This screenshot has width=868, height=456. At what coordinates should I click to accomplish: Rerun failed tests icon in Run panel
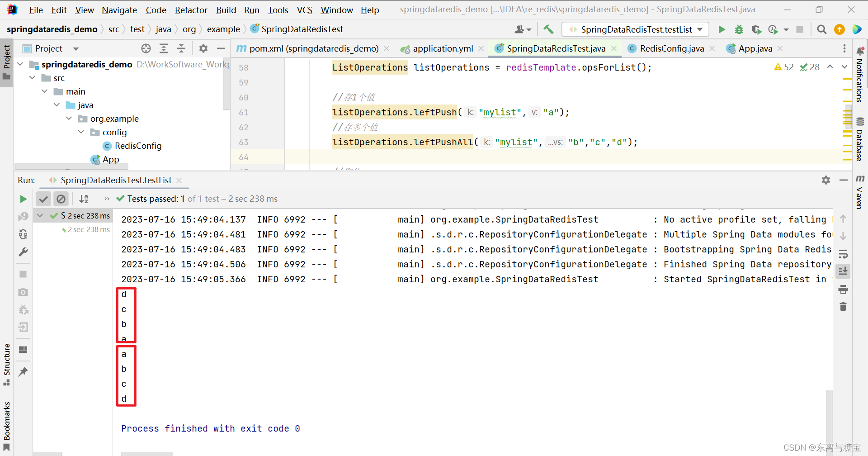point(23,217)
